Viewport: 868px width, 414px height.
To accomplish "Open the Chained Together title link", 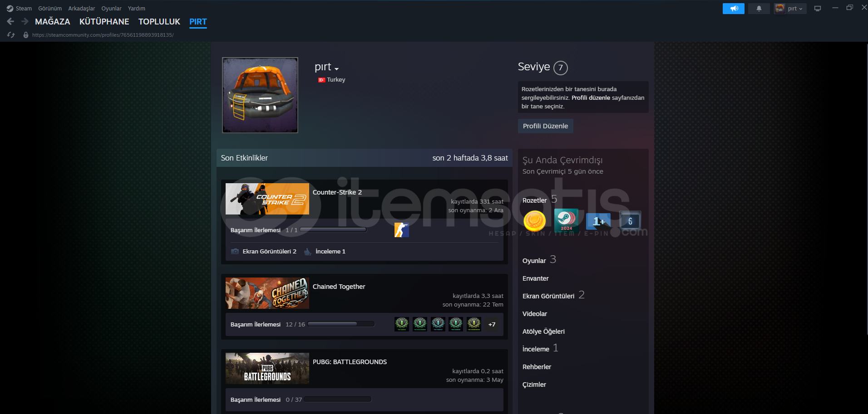I will point(339,287).
